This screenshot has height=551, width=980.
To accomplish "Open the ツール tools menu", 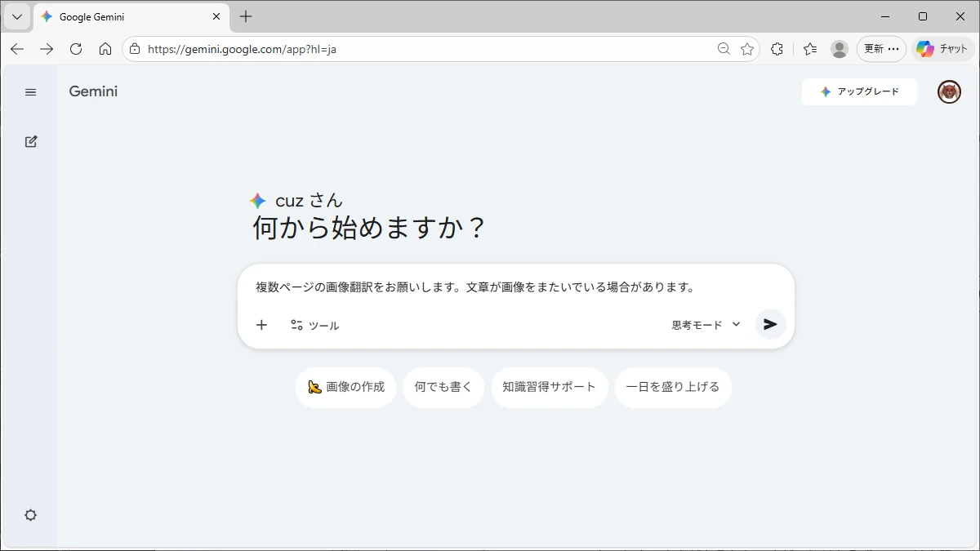I will 314,325.
